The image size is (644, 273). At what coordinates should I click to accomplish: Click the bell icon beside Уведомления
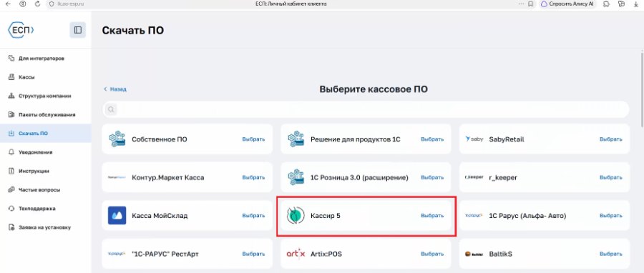tap(11, 152)
